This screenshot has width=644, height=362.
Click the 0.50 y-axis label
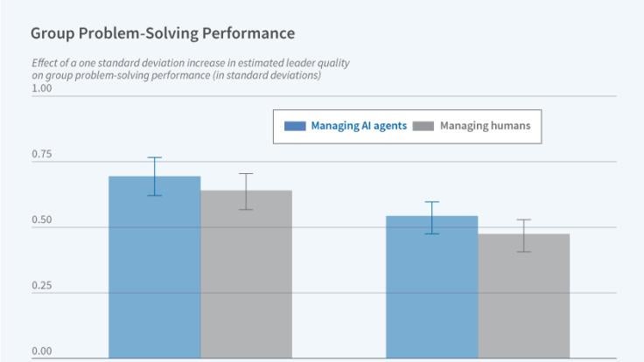(x=41, y=220)
